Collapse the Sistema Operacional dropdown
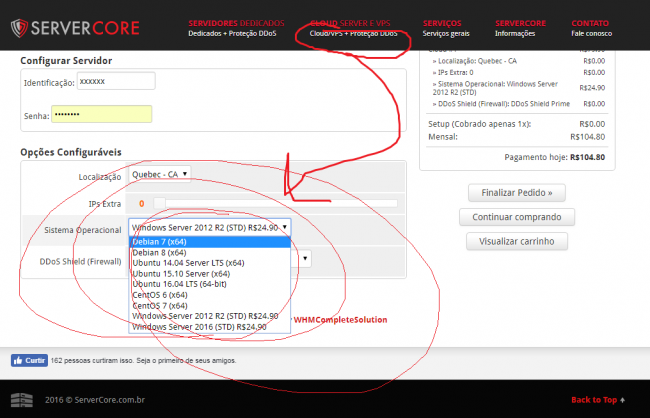 [210, 227]
